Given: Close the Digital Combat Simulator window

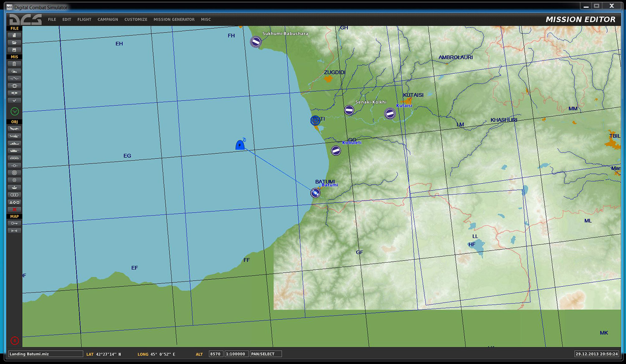Looking at the screenshot, I should (x=612, y=6).
